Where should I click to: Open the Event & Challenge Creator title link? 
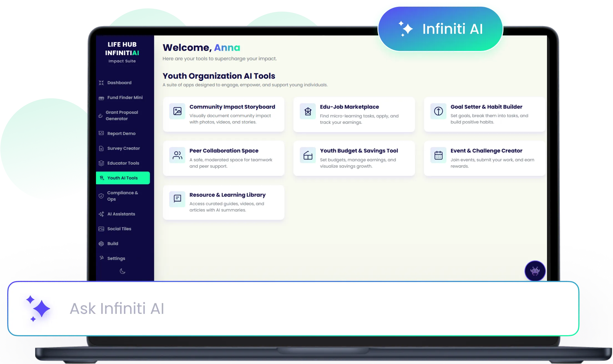point(486,151)
